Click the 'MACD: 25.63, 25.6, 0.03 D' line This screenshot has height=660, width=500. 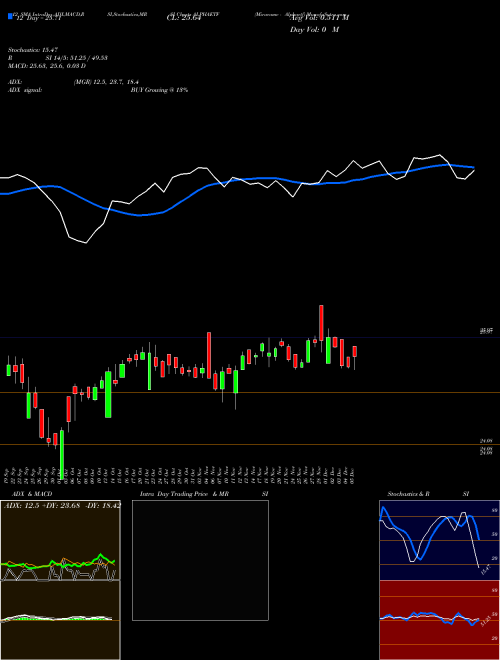(x=47, y=66)
